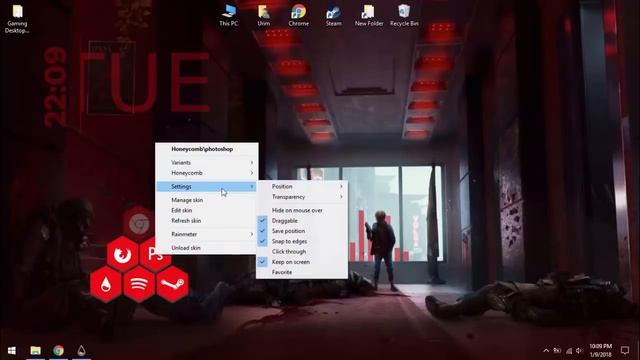The width and height of the screenshot is (640, 360).
Task: Uncheck Keep on screen
Action: pyautogui.click(x=302, y=262)
